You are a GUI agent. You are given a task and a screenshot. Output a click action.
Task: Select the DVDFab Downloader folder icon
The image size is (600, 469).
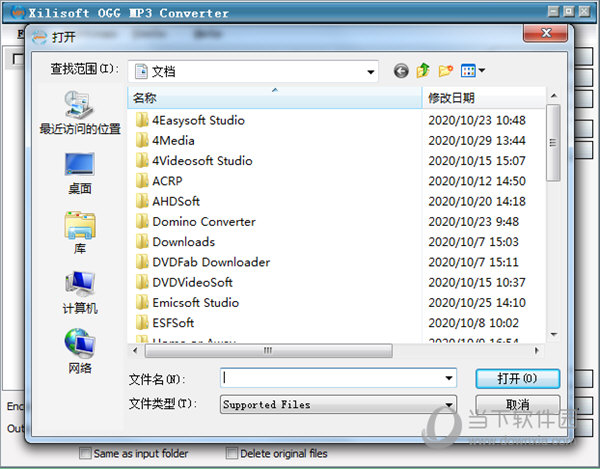tap(142, 262)
